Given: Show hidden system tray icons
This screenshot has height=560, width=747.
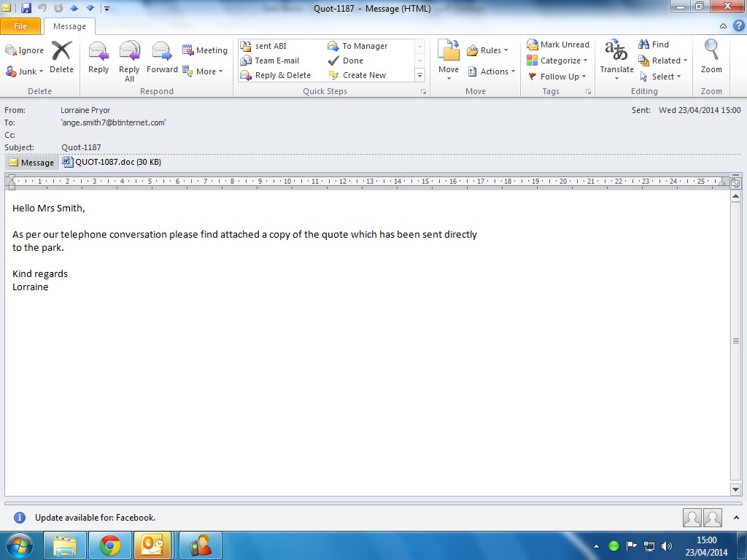Looking at the screenshot, I should 596,546.
